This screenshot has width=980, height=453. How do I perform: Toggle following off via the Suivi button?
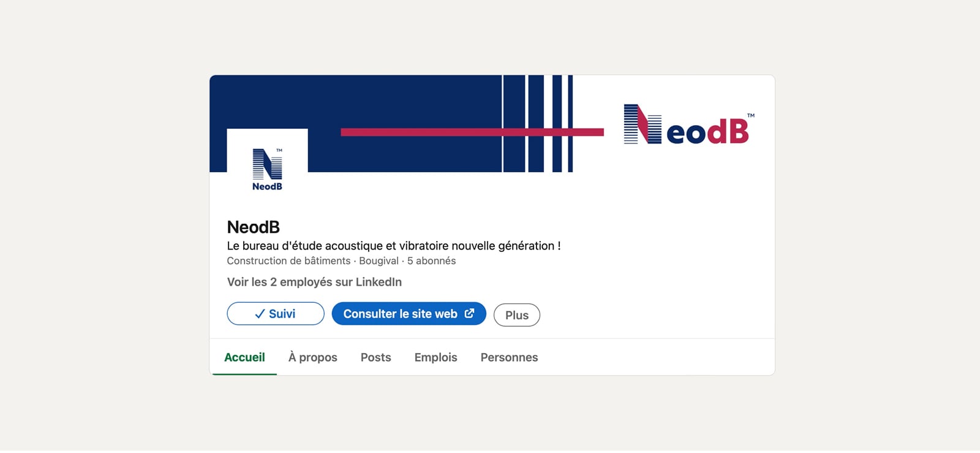275,313
